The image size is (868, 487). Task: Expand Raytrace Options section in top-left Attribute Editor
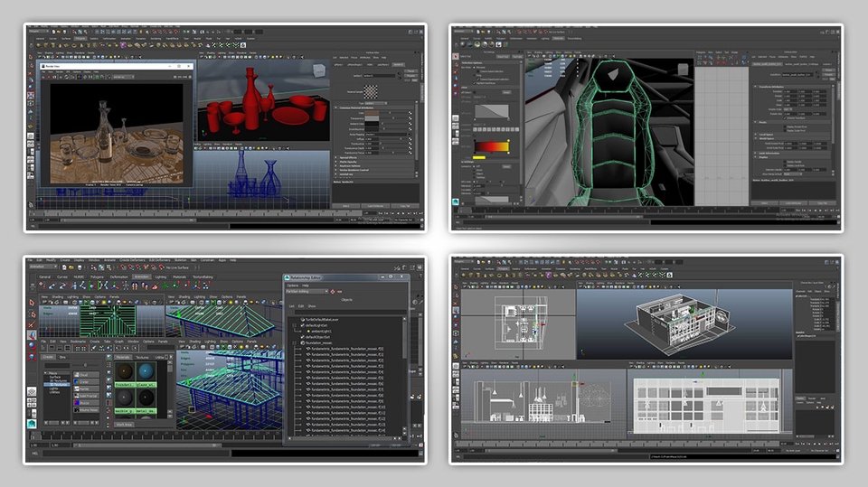pos(335,166)
